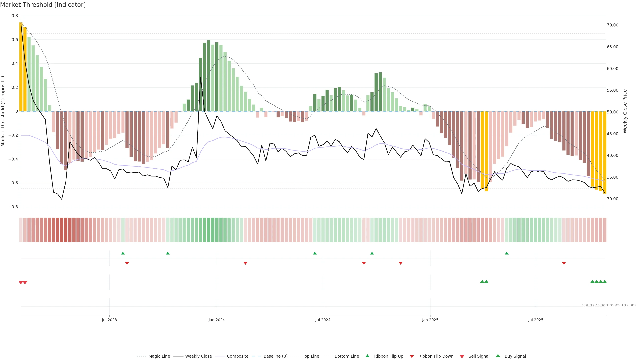
Task: Click Weekly Close Price axis label
Action: (x=625, y=111)
